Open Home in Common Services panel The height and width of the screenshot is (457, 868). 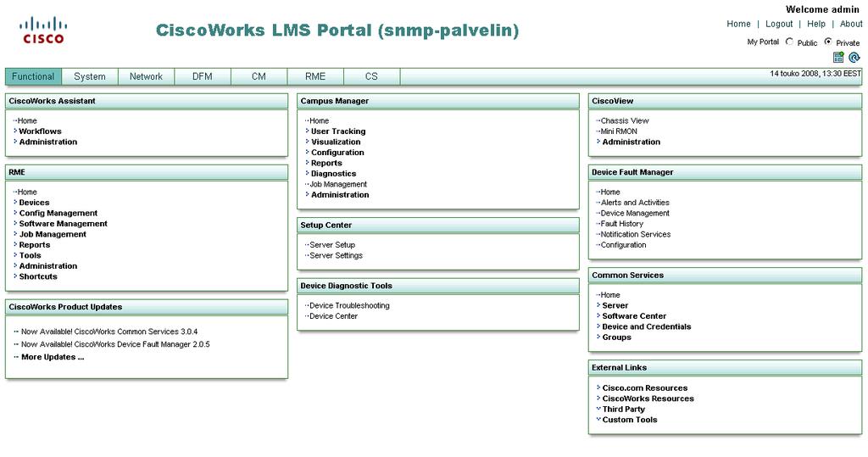click(610, 295)
